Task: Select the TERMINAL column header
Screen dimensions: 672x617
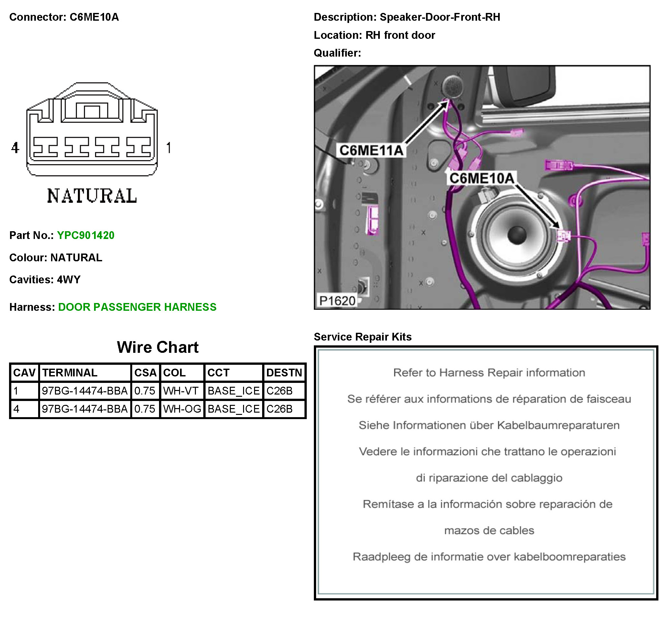Action: [x=70, y=373]
